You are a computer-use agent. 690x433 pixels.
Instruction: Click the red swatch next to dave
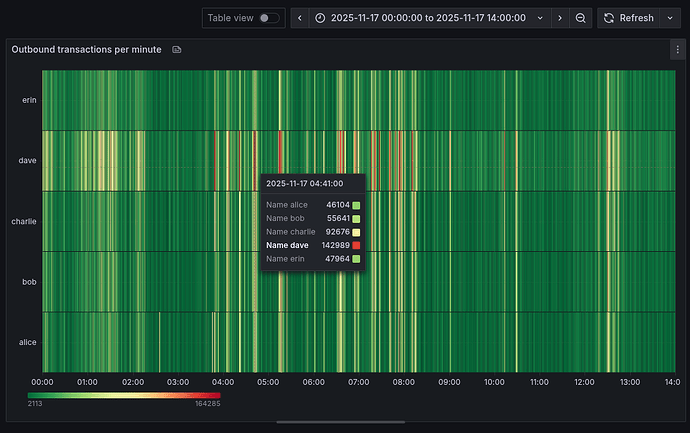356,245
